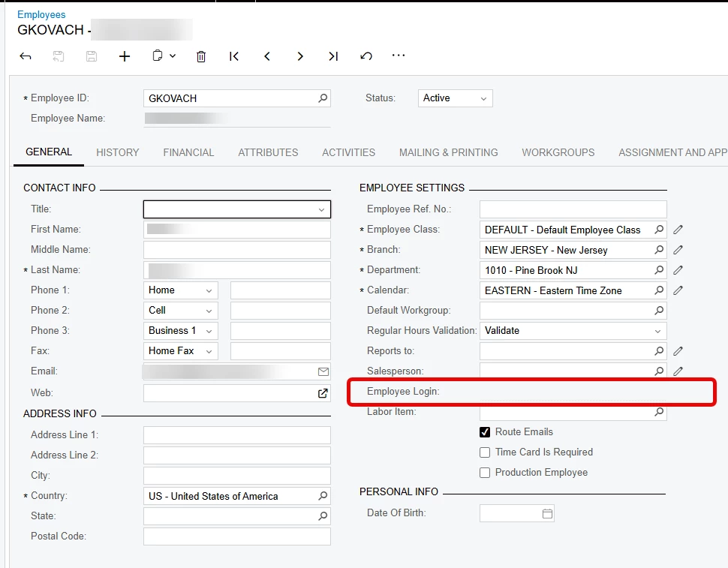Click the undo/cancel toolbar icon

(366, 56)
